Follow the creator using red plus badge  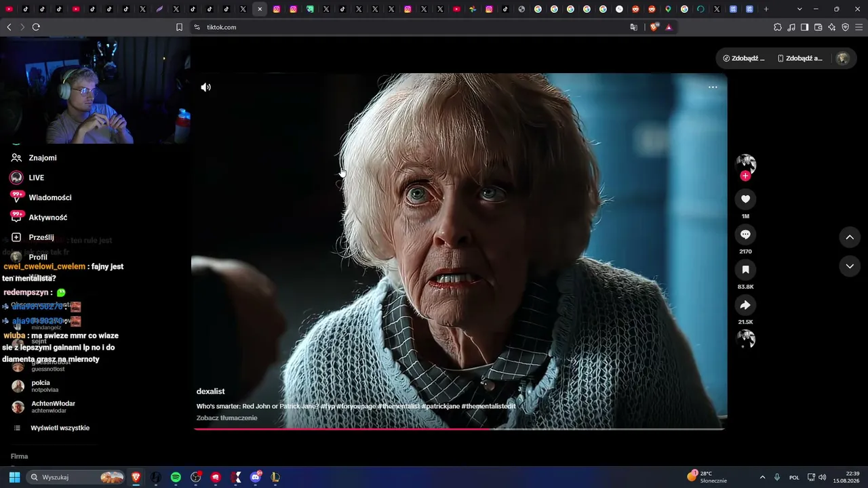coord(745,176)
